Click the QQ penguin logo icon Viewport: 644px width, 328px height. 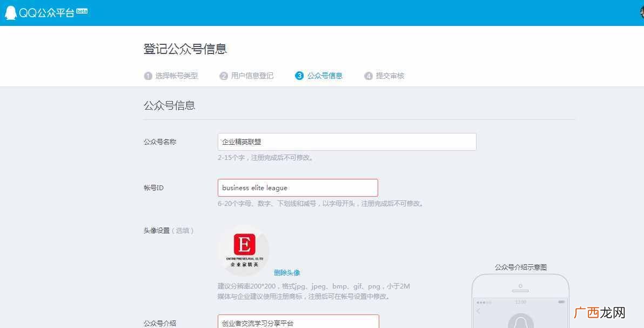pos(11,13)
